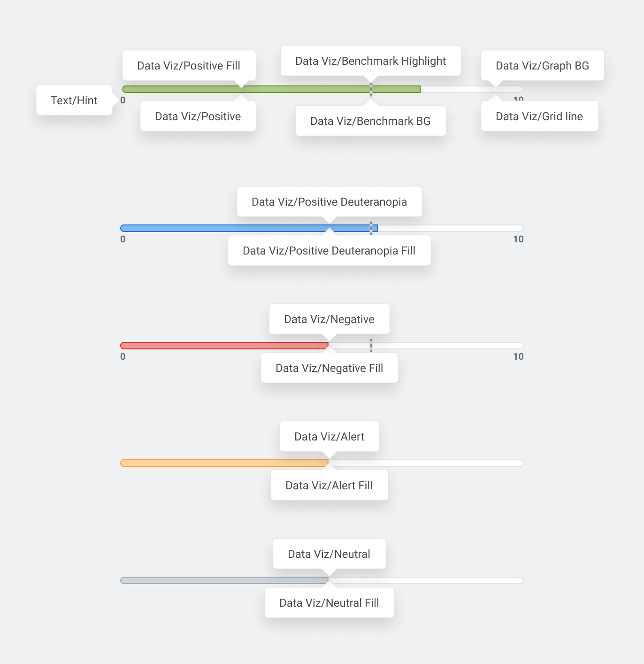
Task: Click the Data Viz/Positive label
Action: point(198,116)
